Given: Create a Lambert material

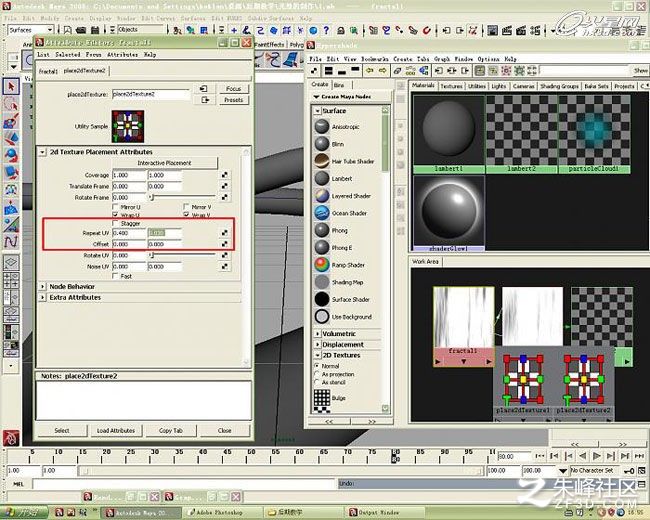Looking at the screenshot, I should 322,178.
